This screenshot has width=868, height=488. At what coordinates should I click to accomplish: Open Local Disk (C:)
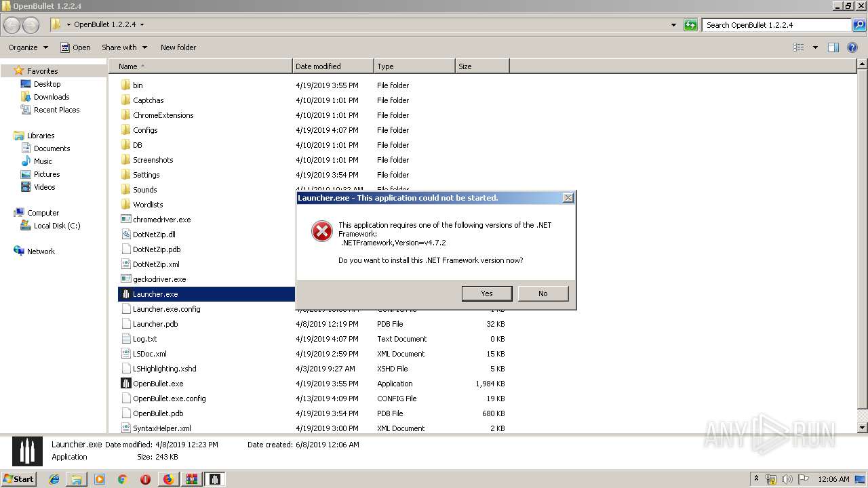point(57,226)
